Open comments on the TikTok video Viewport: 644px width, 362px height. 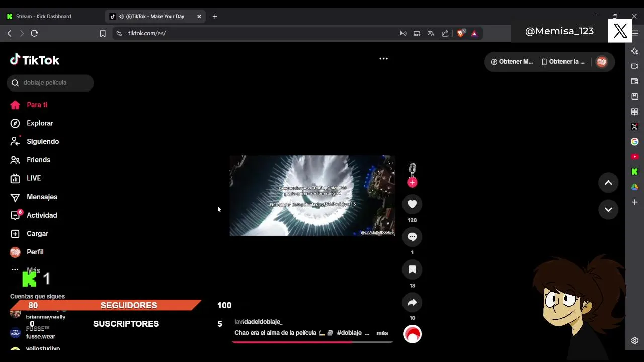click(412, 237)
